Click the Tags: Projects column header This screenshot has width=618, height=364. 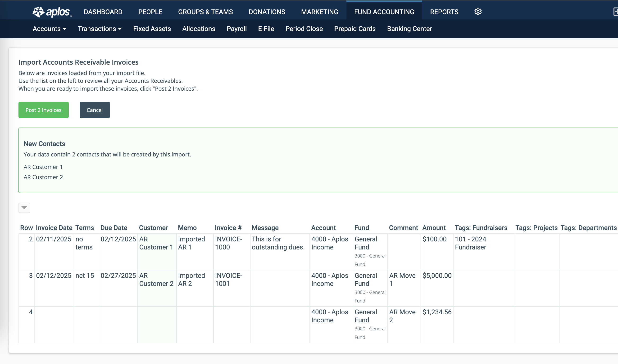tap(536, 228)
